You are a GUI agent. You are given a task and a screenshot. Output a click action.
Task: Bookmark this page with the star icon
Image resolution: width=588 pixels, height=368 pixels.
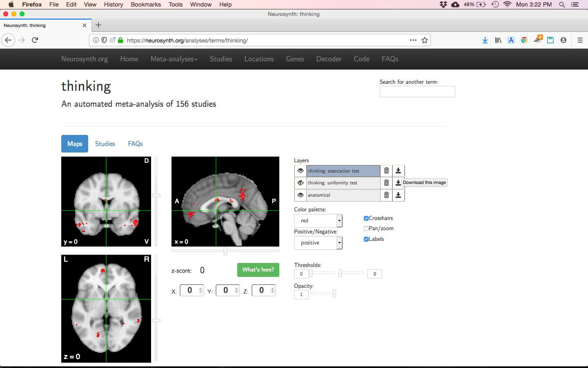coord(425,40)
